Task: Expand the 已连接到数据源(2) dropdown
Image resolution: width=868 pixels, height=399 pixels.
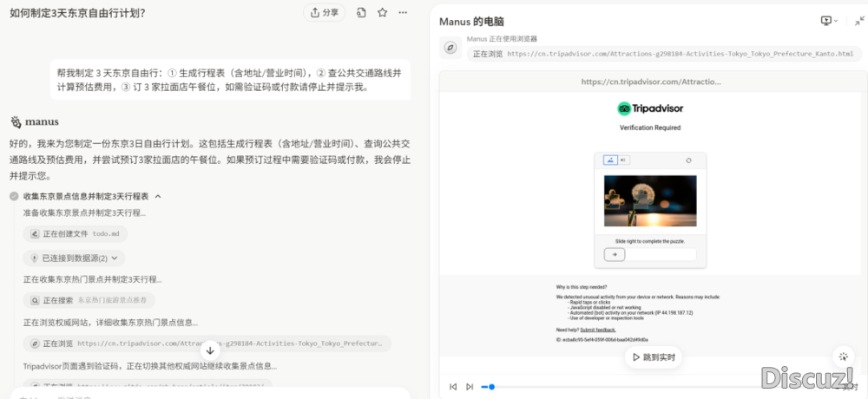Action: (74, 258)
